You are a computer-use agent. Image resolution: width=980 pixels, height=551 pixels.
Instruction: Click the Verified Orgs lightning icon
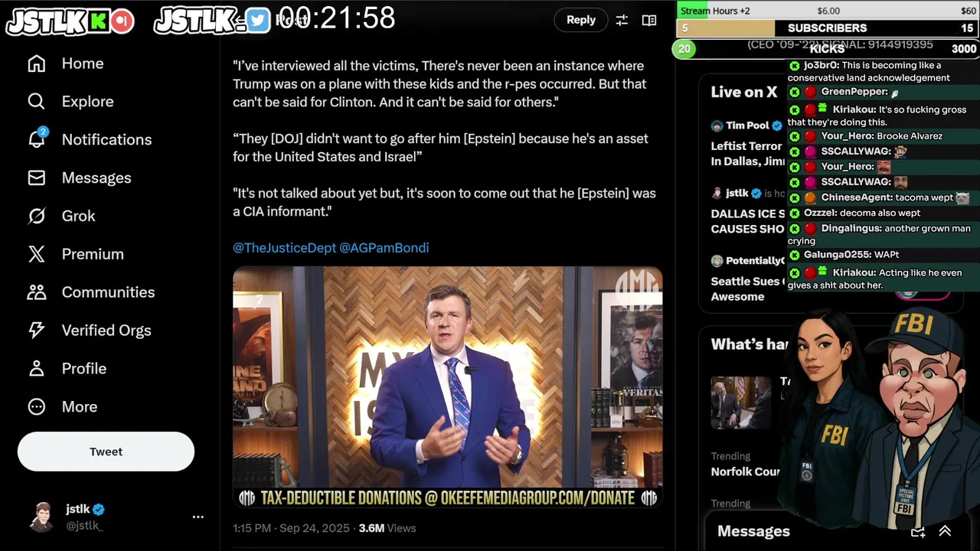37,331
